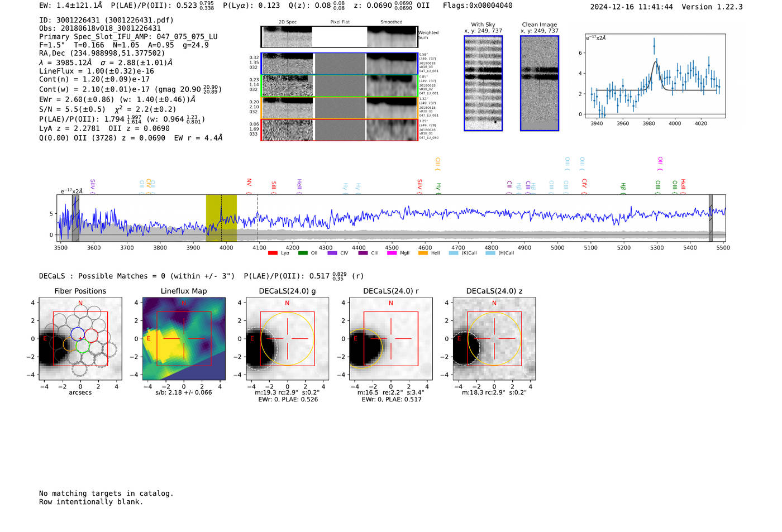Click the purple SiIV label near 3600

click(93, 186)
